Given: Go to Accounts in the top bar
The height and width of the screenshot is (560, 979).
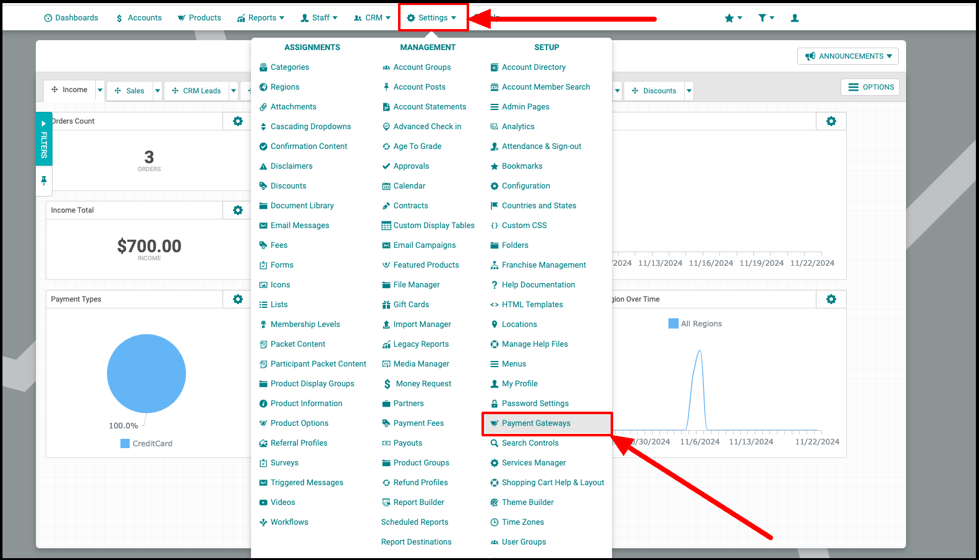Looking at the screenshot, I should [138, 18].
